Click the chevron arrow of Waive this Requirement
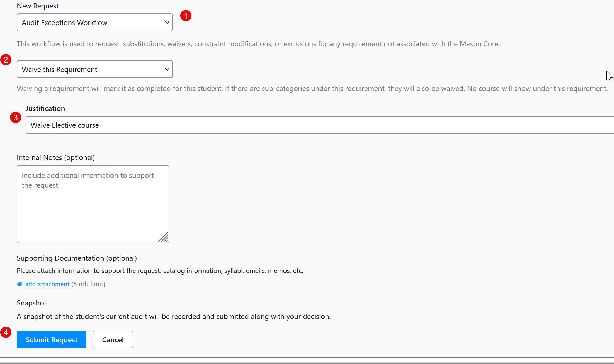The image size is (614, 364). pyautogui.click(x=167, y=69)
